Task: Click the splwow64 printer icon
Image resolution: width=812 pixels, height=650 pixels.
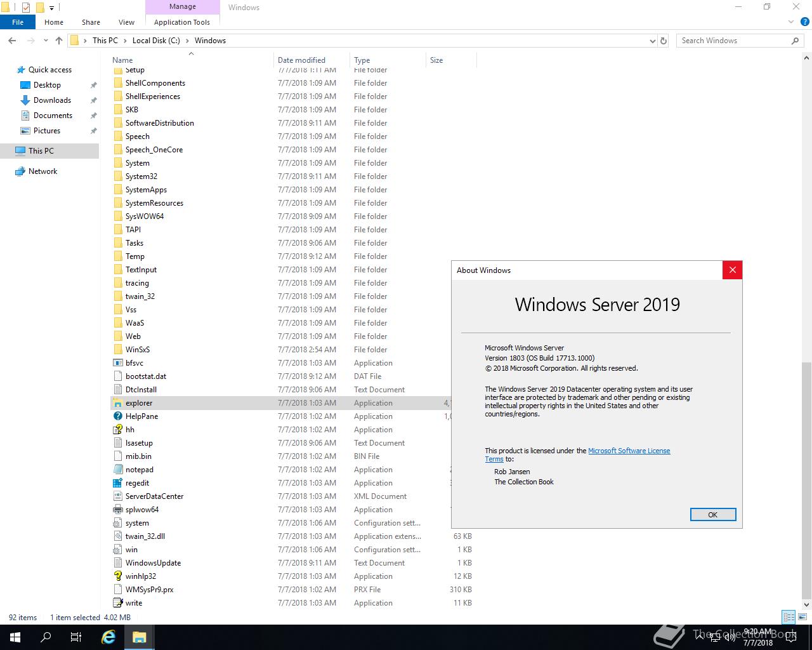Action: click(x=117, y=510)
